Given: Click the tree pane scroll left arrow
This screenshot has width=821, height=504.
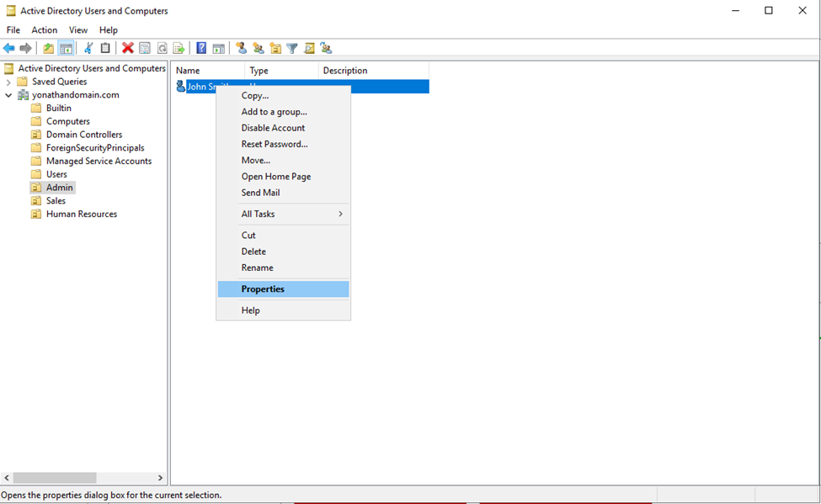Looking at the screenshot, I should [x=7, y=478].
